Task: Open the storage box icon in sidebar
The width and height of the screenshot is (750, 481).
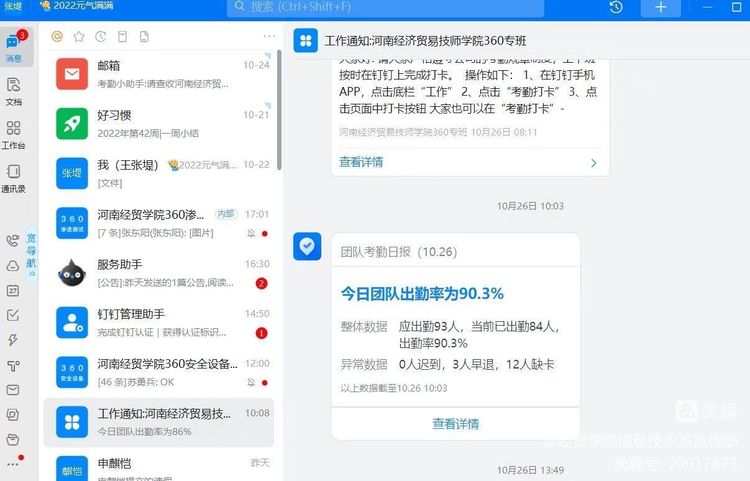Action: [x=13, y=439]
